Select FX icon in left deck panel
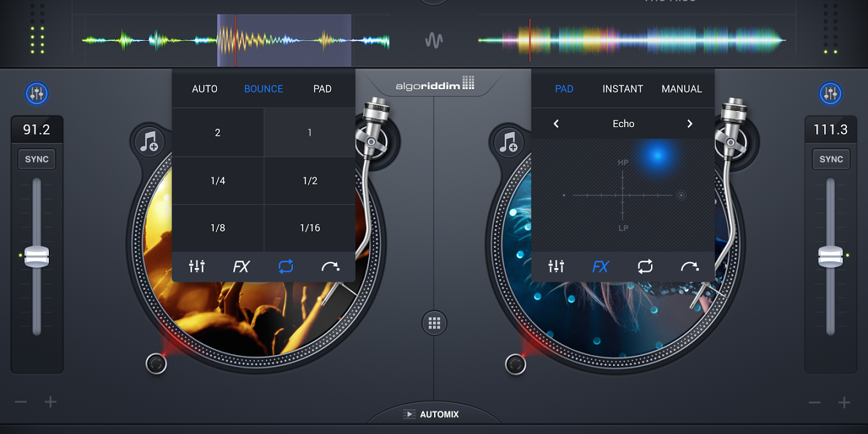The width and height of the screenshot is (868, 434). (241, 266)
